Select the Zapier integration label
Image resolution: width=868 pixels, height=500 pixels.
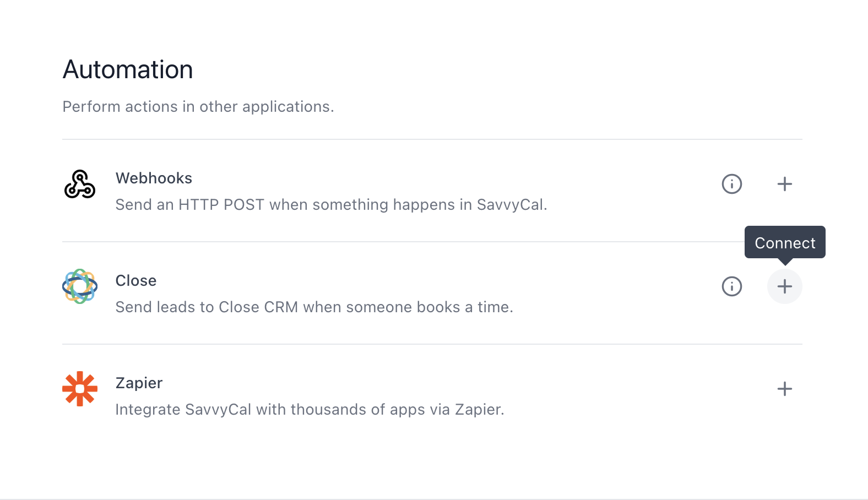pos(139,383)
